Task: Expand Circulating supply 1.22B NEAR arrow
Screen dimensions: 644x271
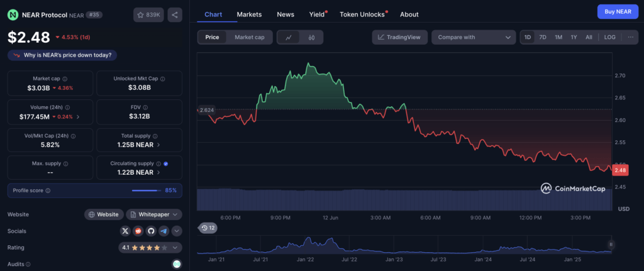Action: [x=158, y=172]
